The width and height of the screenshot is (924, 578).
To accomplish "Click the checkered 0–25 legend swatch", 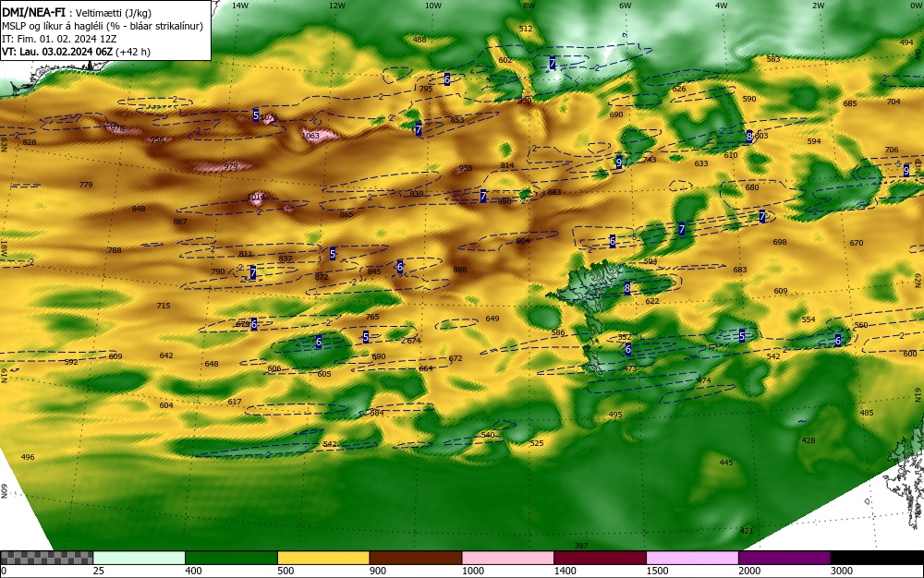I will click(46, 558).
